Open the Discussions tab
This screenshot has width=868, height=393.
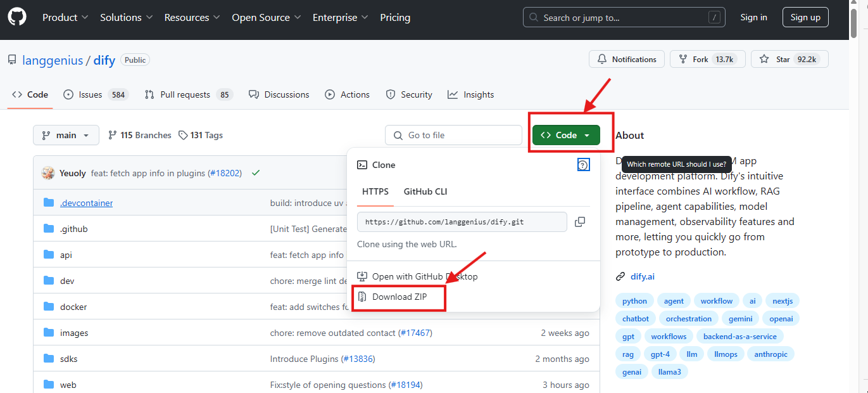tap(279, 94)
